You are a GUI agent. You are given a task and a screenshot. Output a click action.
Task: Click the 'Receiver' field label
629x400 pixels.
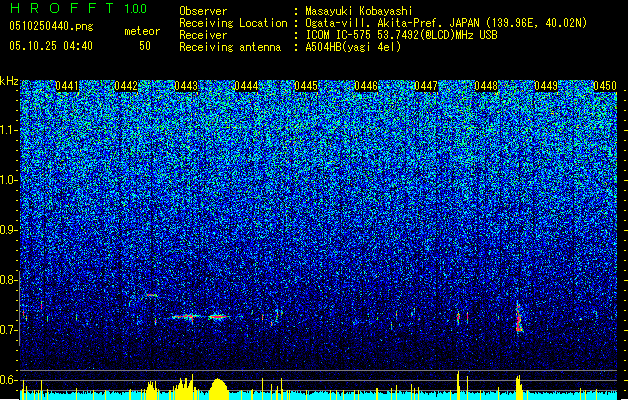(203, 35)
